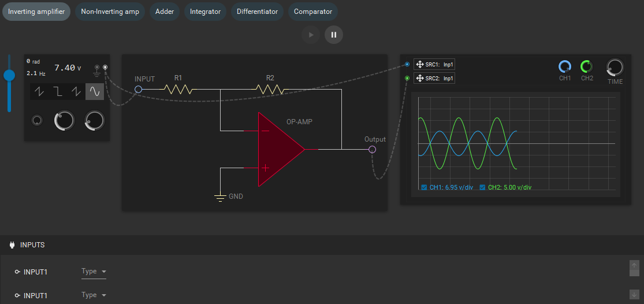
Task: Start the simulation with the play button
Action: point(311,35)
